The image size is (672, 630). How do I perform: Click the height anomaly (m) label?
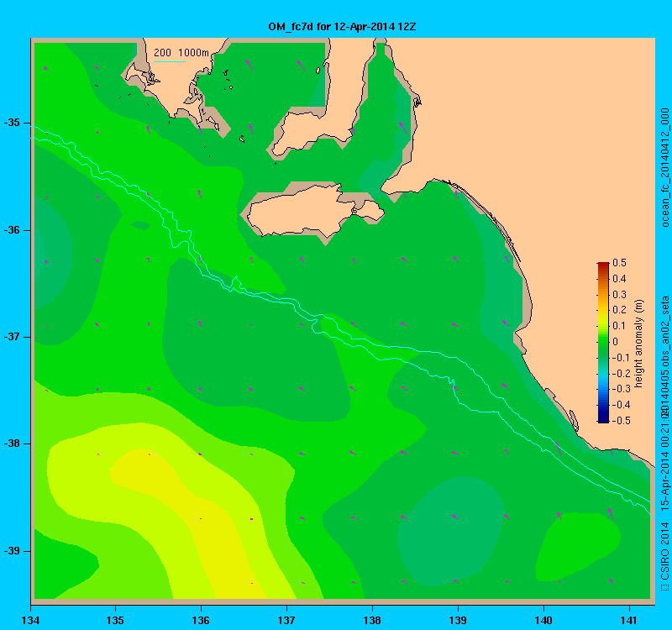[x=639, y=344]
